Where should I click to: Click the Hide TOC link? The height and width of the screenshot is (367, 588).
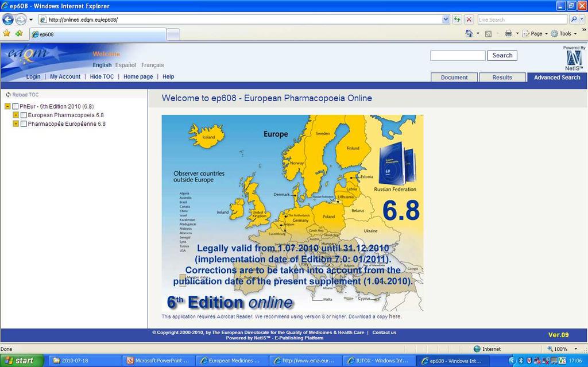(102, 76)
